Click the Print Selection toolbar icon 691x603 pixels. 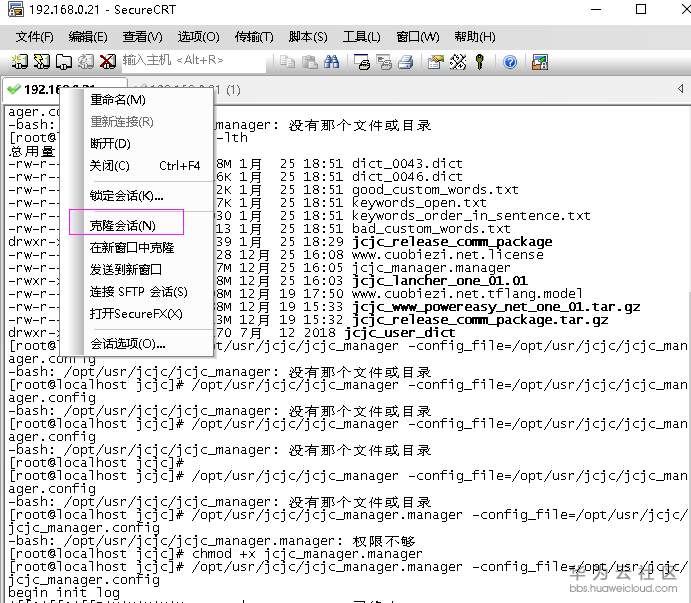tap(384, 62)
